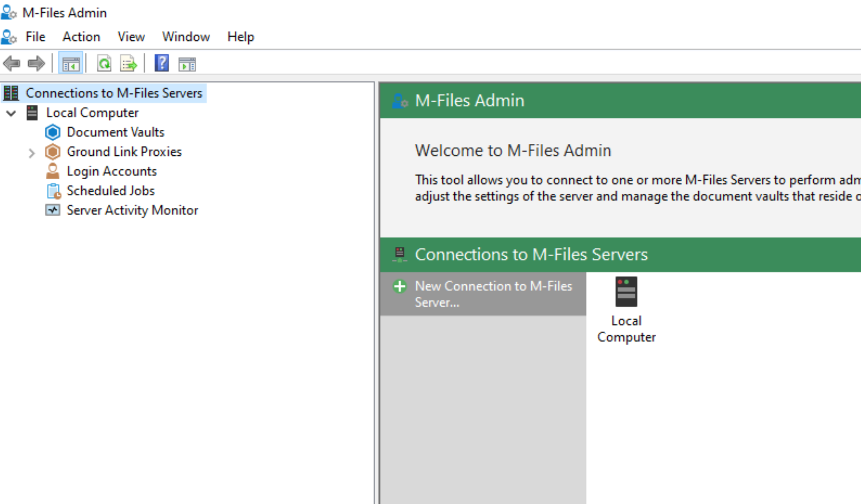Click the Back arrow toolbar icon
This screenshot has width=861, height=504.
tap(11, 64)
